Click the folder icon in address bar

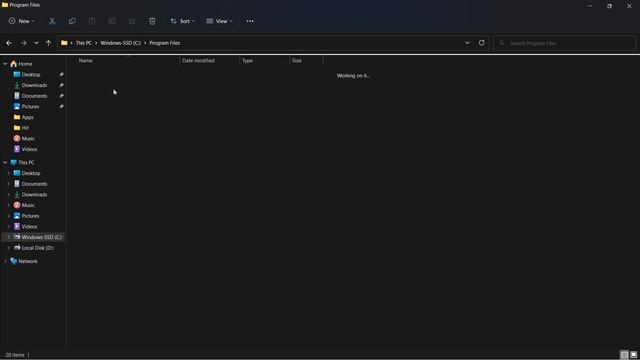pos(64,43)
